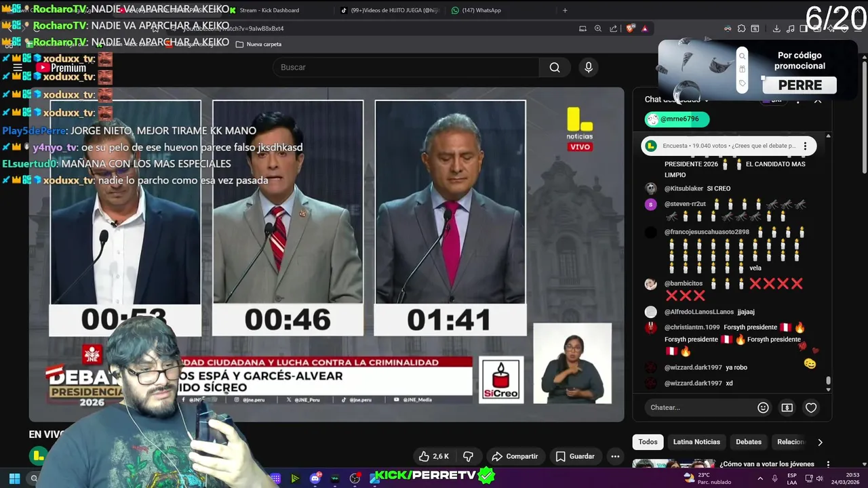The image size is (868, 488).
Task: Click username @Kitsublaker in chat
Action: [684, 188]
